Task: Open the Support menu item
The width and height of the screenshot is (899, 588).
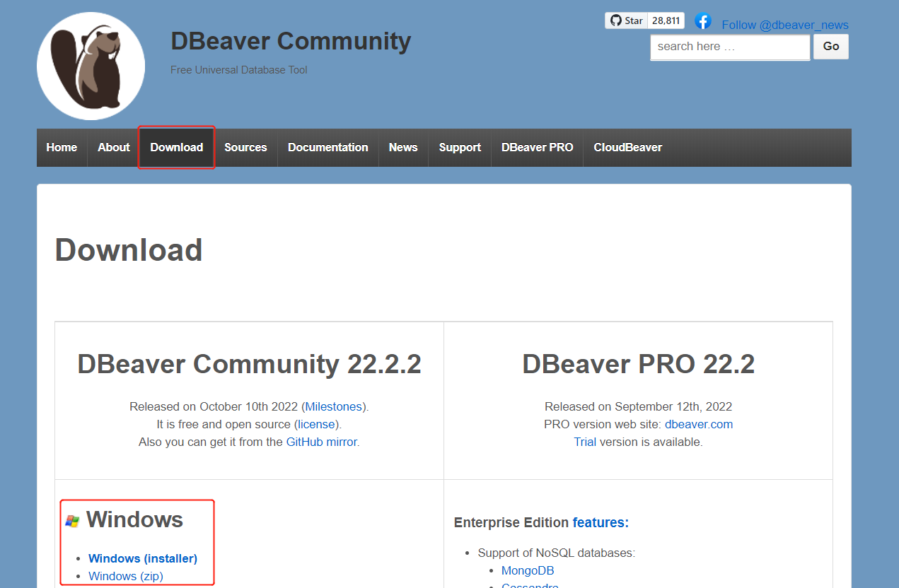Action: click(460, 148)
